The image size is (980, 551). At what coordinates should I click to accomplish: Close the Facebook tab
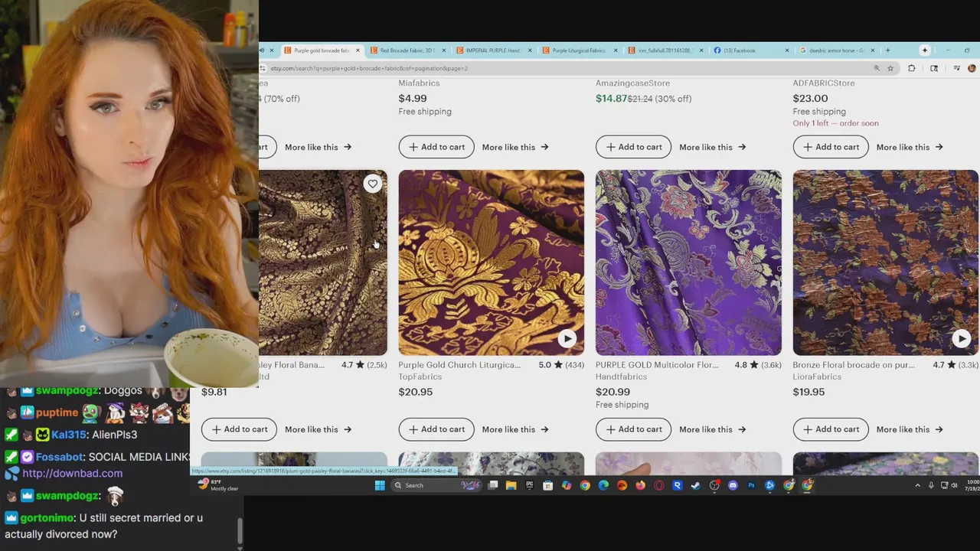(x=787, y=51)
